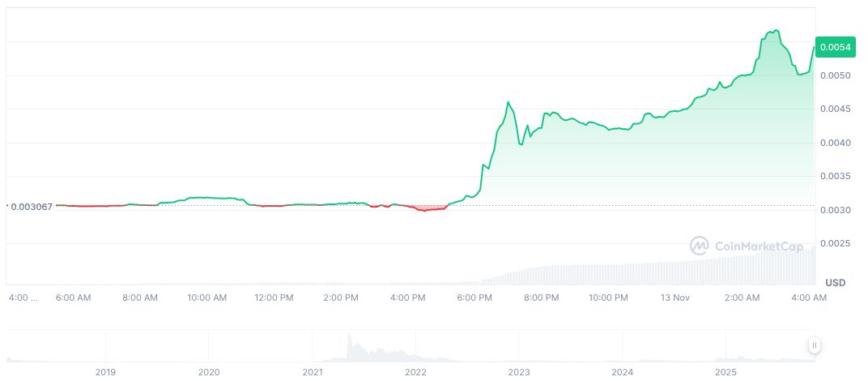
Task: Click the green 0.0054 current price tag
Action: (834, 47)
